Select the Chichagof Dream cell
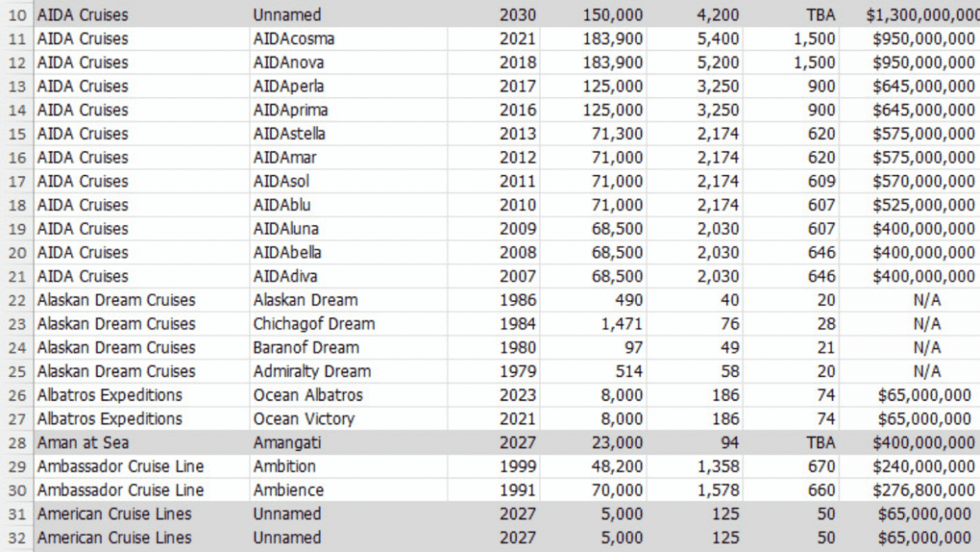 coord(348,325)
